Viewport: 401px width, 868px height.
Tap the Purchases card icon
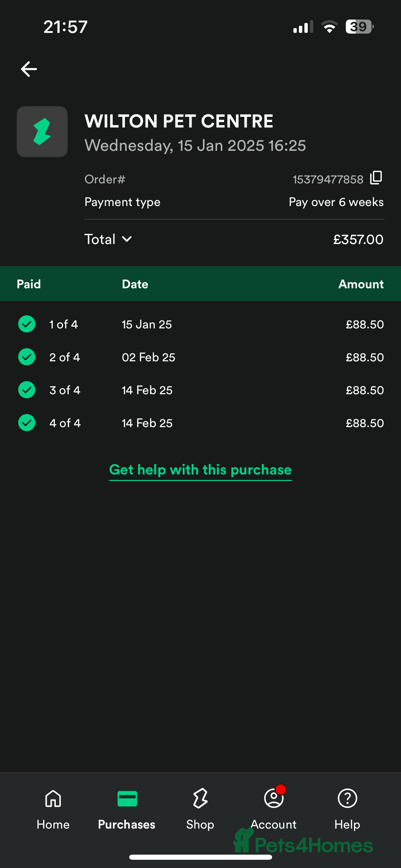pos(127,799)
